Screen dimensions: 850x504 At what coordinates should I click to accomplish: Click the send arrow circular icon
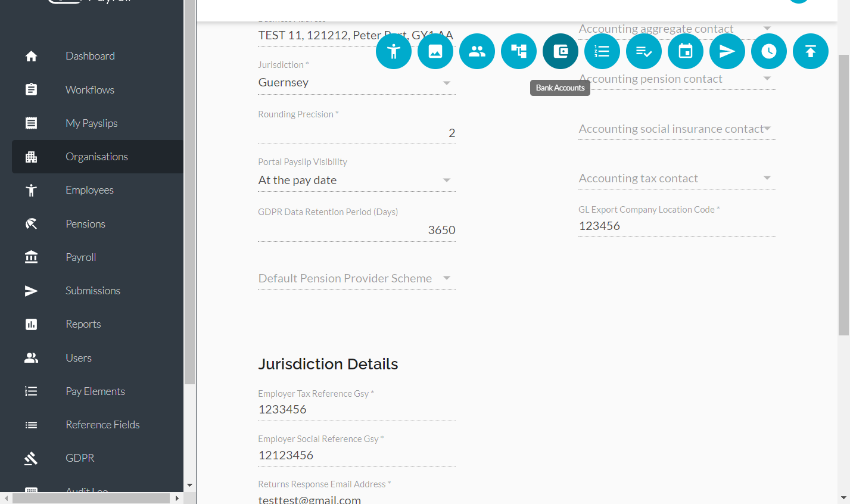(x=727, y=51)
